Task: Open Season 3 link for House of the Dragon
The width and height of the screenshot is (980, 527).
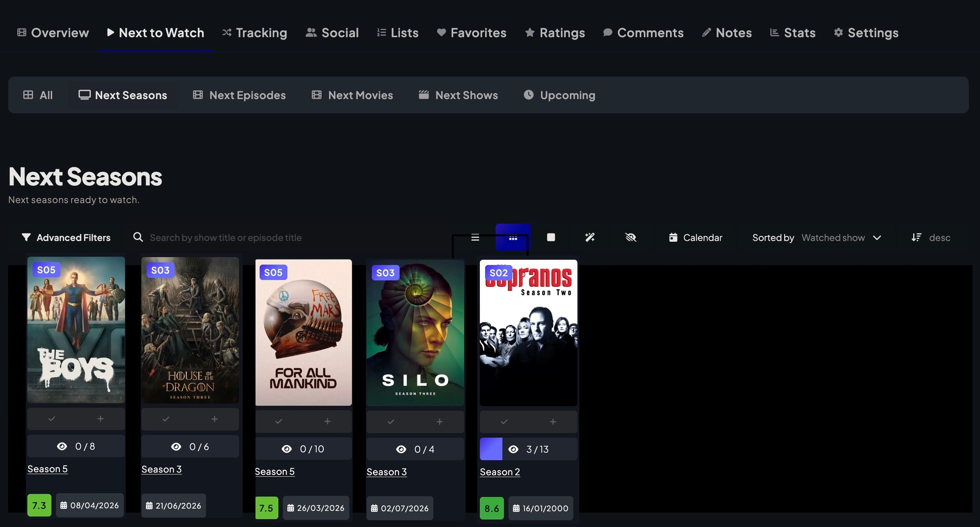Action: coord(162,469)
